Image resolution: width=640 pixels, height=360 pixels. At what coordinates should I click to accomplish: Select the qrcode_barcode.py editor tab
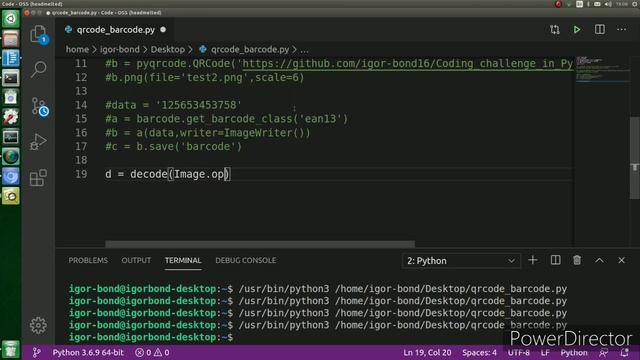pos(116,30)
